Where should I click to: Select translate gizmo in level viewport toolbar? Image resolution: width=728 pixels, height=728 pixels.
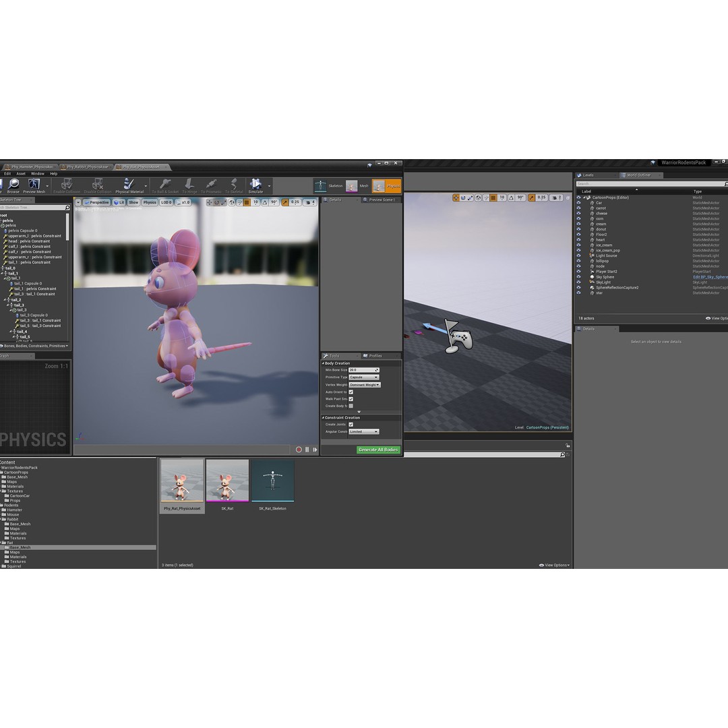click(x=456, y=198)
